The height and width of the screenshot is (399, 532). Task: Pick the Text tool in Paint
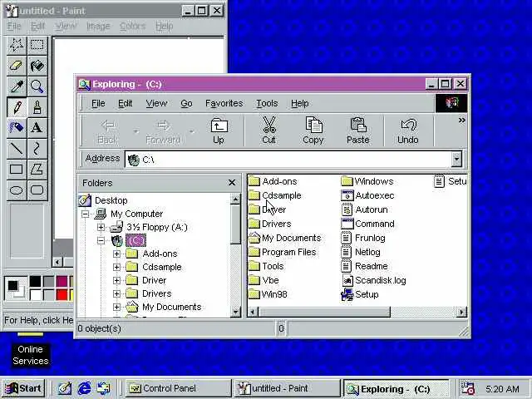pyautogui.click(x=37, y=128)
